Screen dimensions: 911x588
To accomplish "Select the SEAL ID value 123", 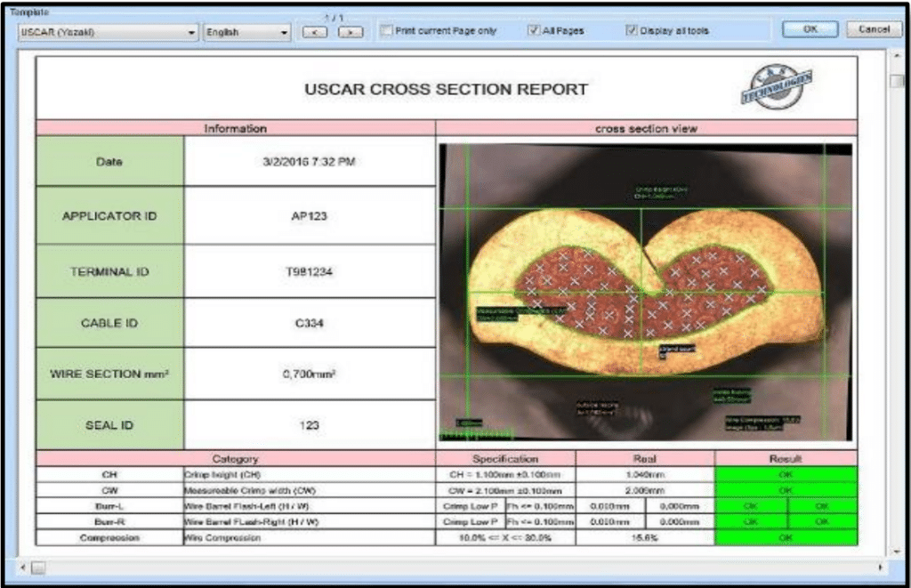I will 308,424.
